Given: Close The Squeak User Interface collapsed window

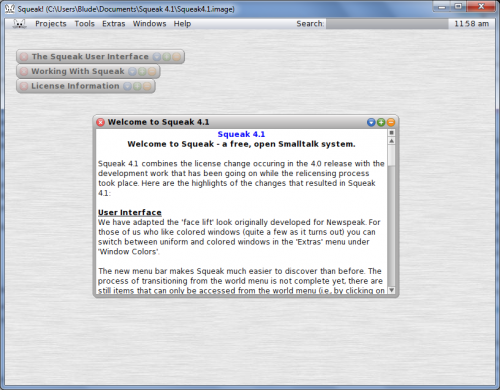Looking at the screenshot, I should [x=24, y=57].
